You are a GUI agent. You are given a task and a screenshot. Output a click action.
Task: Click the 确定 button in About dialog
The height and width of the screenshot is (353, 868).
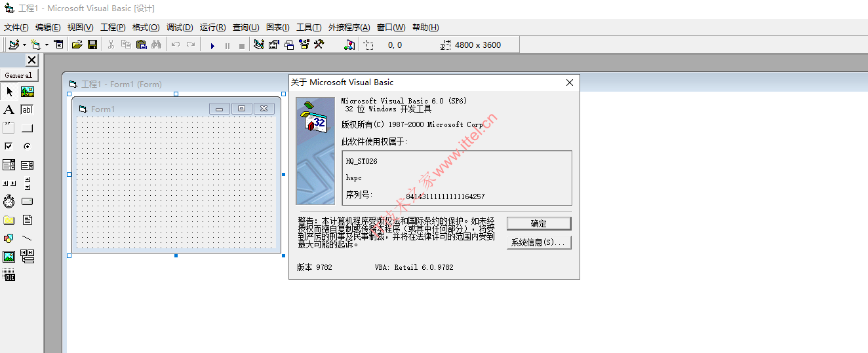click(x=539, y=223)
